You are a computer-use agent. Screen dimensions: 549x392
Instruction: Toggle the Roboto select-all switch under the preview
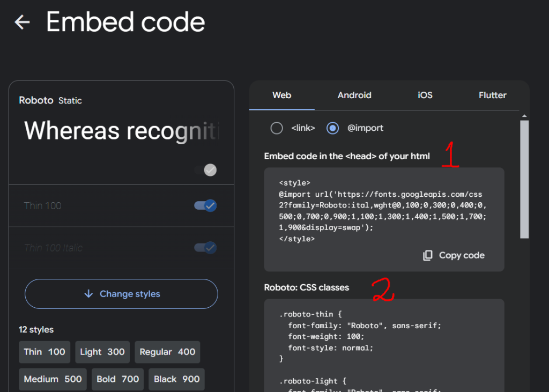pyautogui.click(x=205, y=170)
